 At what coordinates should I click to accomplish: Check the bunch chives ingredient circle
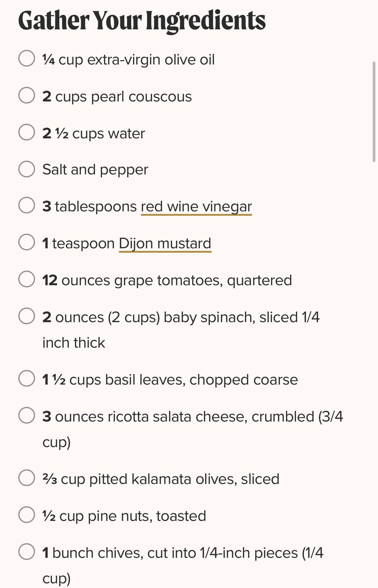point(27,552)
